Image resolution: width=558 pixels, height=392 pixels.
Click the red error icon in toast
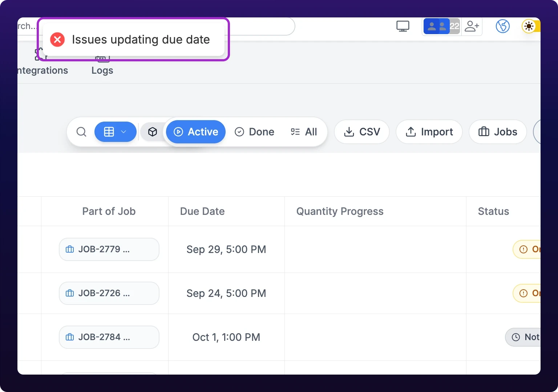[x=57, y=40]
